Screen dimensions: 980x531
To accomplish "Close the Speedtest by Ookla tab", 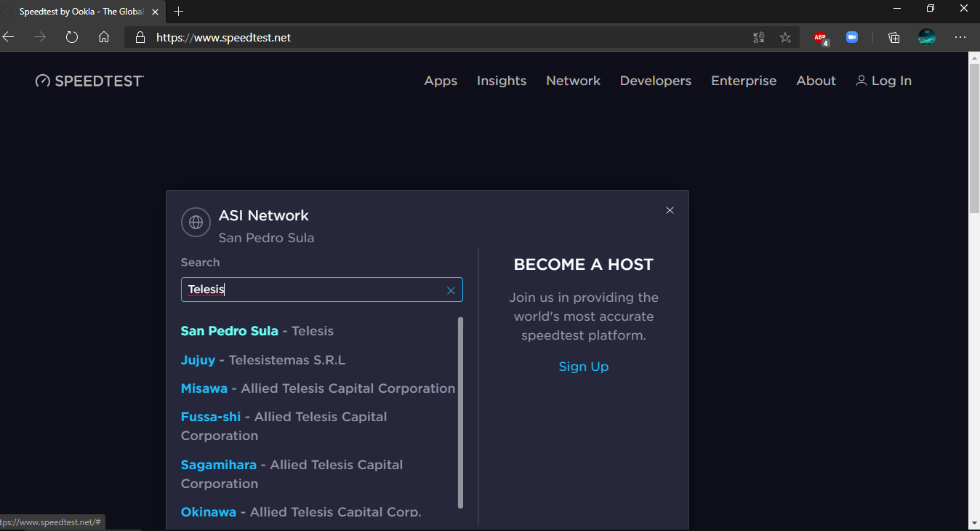I will click(x=155, y=12).
